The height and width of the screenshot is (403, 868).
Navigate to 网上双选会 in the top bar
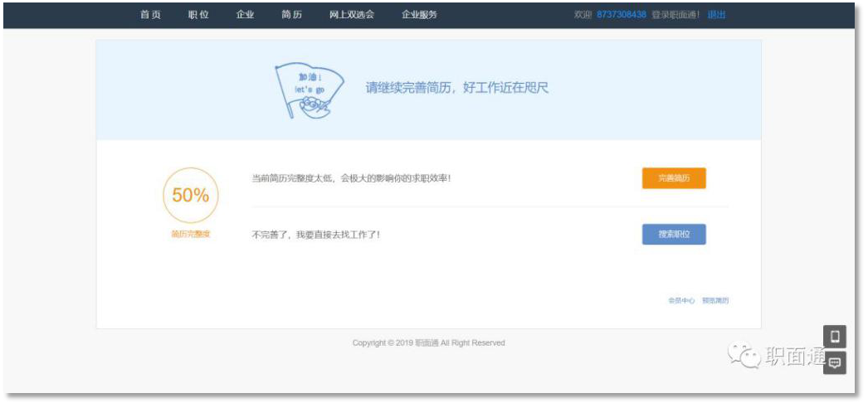coord(352,15)
